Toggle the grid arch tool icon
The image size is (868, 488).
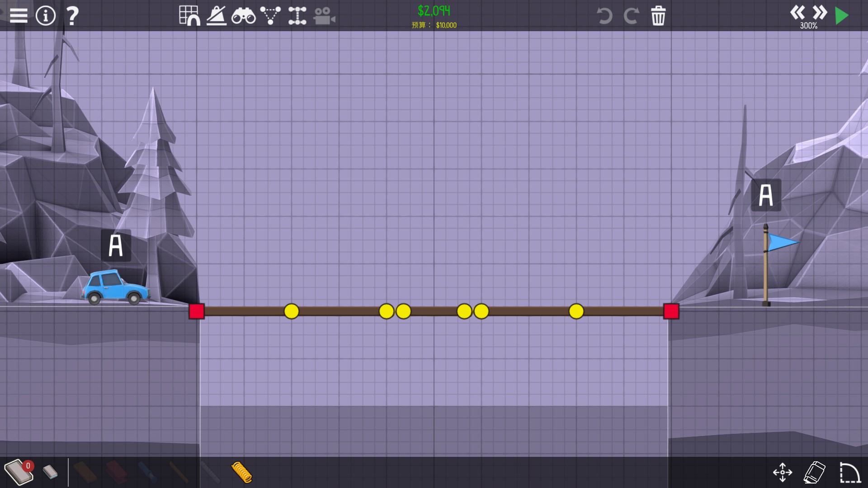point(189,15)
